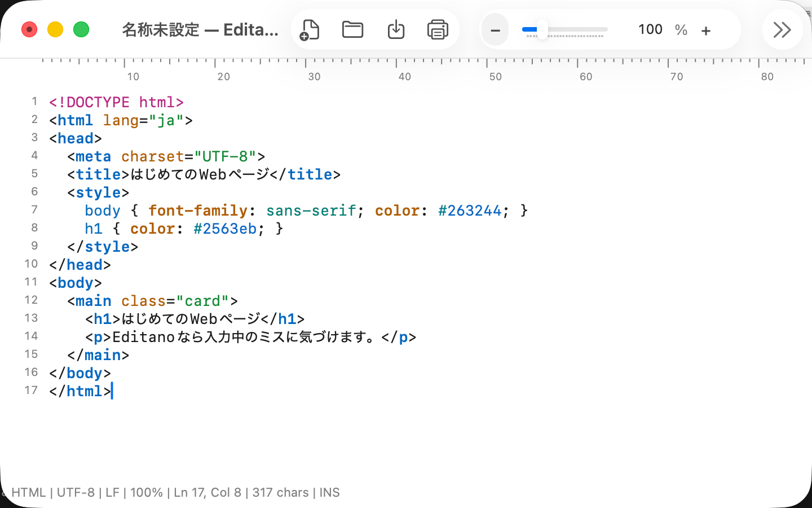The image size is (812, 508).
Task: Click the 100 zoom percentage field
Action: click(x=650, y=29)
